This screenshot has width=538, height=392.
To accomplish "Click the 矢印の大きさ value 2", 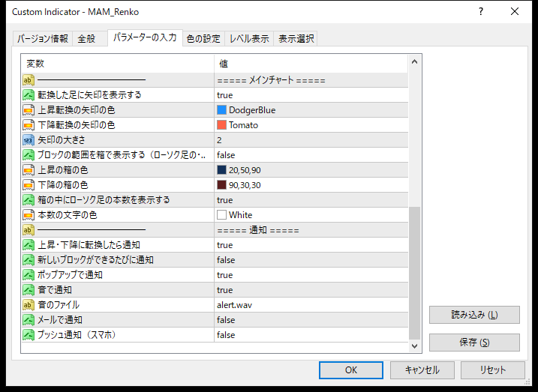I will tap(311, 140).
